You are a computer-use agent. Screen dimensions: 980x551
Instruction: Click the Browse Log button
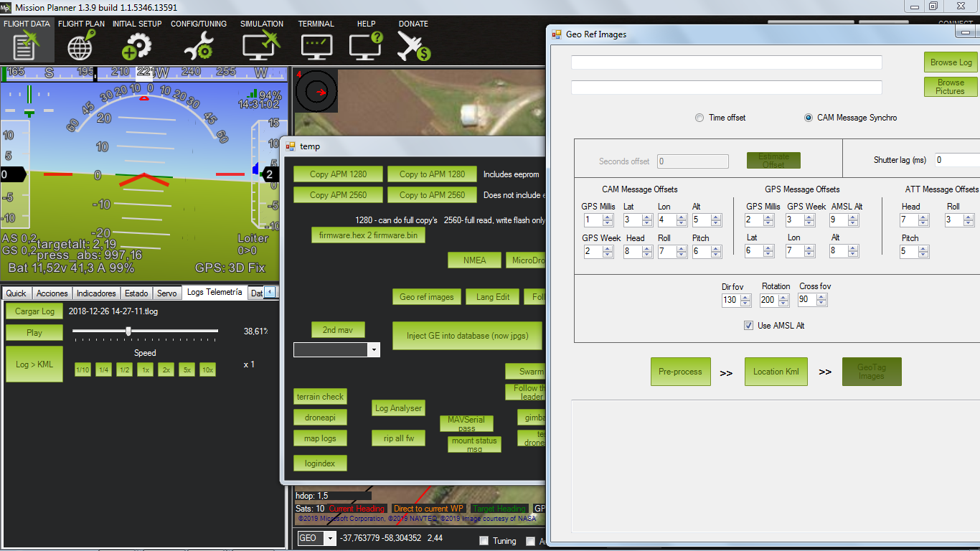pyautogui.click(x=951, y=62)
